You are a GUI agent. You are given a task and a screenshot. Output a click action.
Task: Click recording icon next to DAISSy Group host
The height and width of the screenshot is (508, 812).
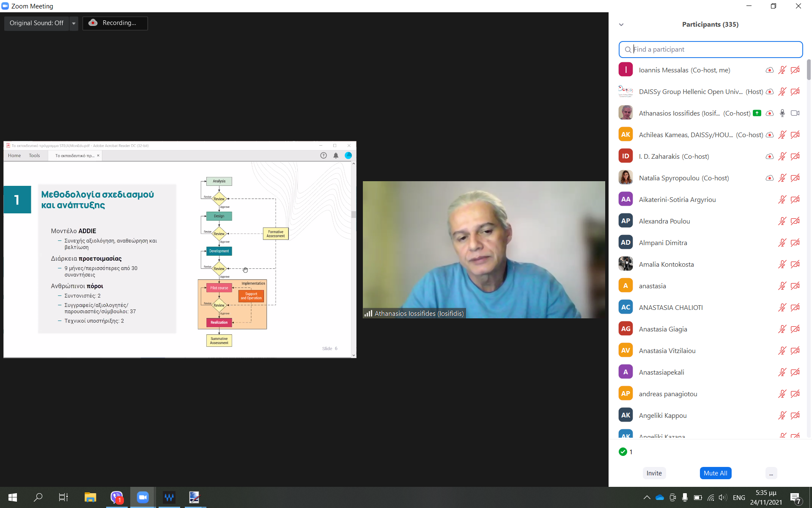[770, 91]
